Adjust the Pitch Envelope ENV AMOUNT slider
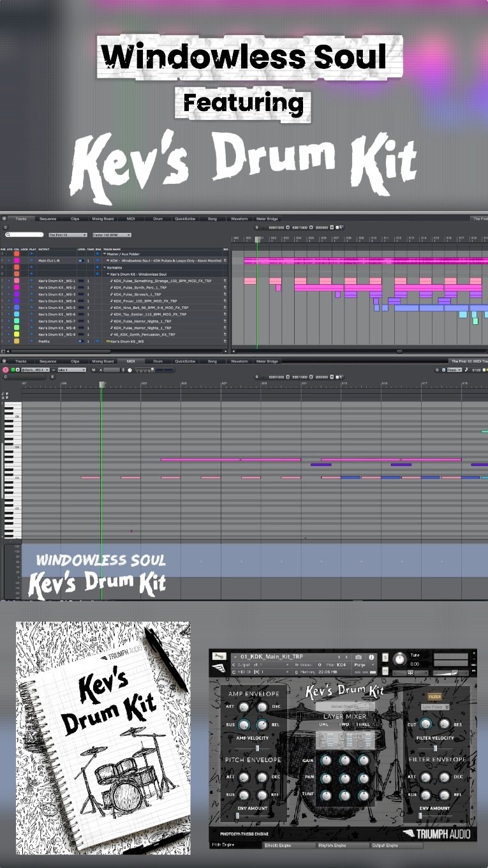The width and height of the screenshot is (488, 868). [x=237, y=815]
